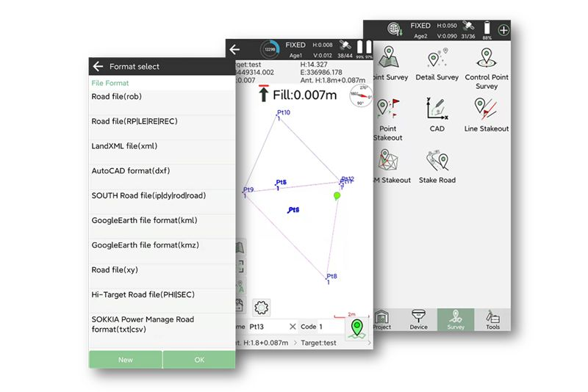This screenshot has height=392, width=588.
Task: Clear the Pt13 point name field
Action: 293,327
